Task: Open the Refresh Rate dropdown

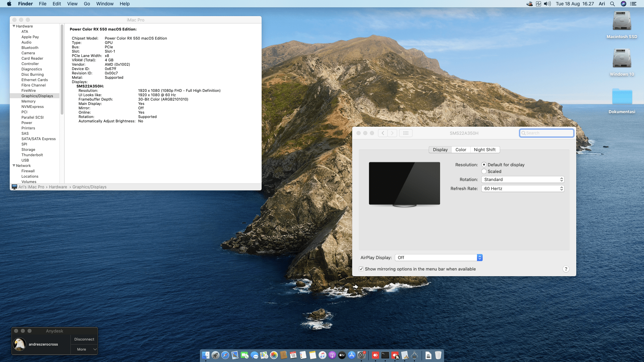Action: (523, 189)
